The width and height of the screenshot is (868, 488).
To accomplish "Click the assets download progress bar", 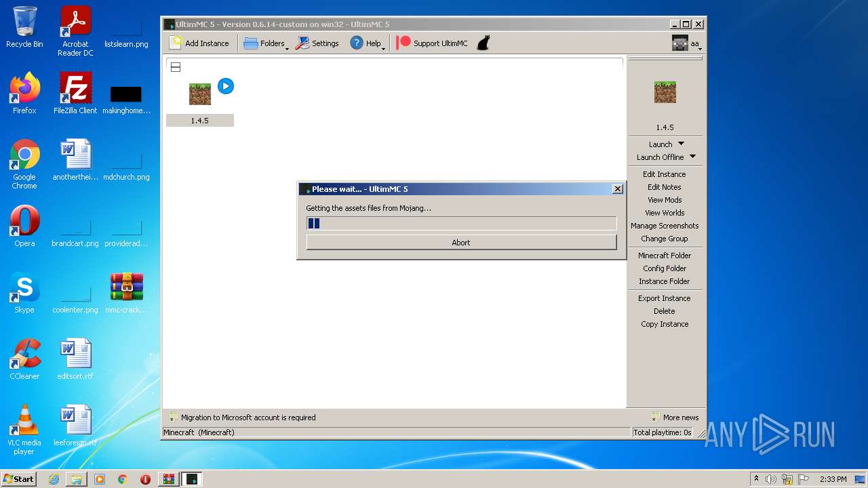I will 461,223.
